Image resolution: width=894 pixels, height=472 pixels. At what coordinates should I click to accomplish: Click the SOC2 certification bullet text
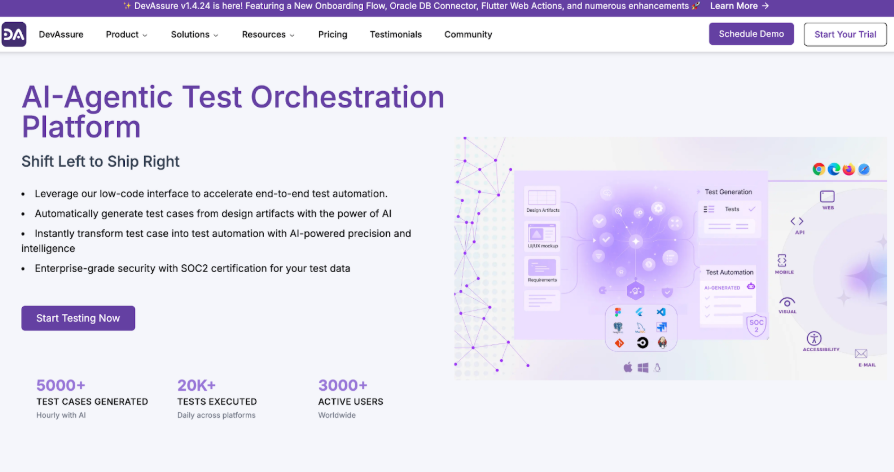coord(193,268)
